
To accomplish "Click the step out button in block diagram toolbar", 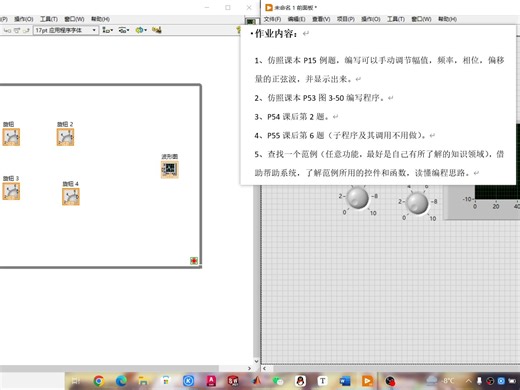I will pos(26,30).
